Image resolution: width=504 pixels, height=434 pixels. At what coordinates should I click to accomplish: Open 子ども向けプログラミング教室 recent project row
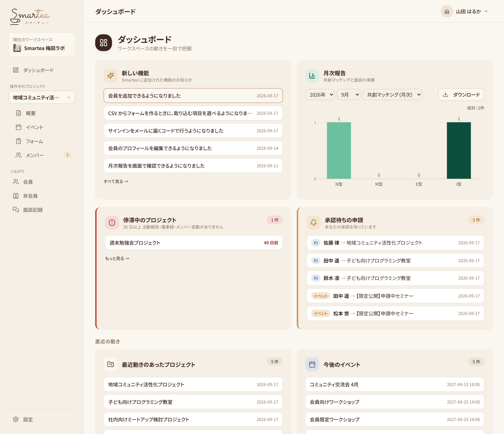193,402
